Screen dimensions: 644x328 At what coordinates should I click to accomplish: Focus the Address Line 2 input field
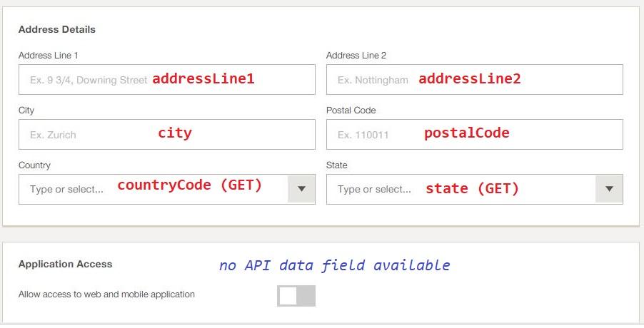point(474,80)
